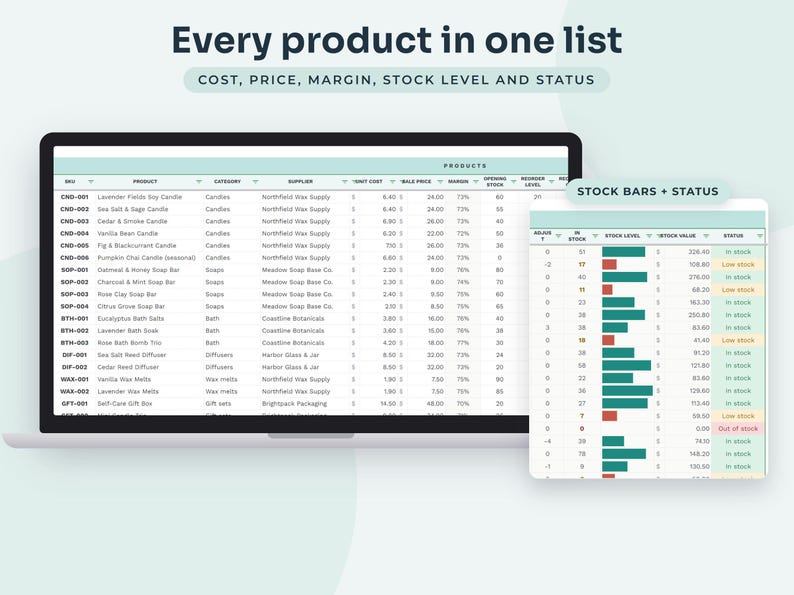Click product Cedar & Smoke Candle

pyautogui.click(x=132, y=221)
